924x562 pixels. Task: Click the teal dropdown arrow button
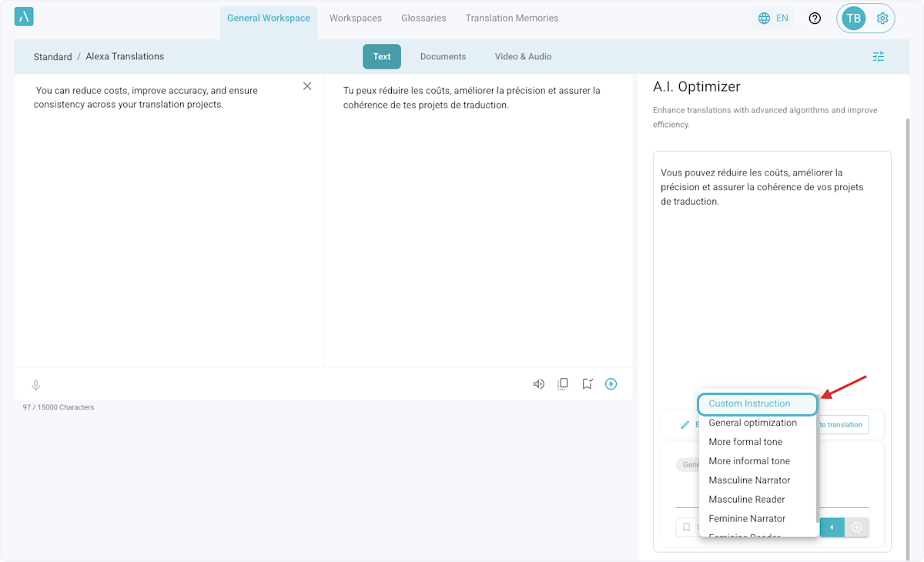tap(832, 527)
